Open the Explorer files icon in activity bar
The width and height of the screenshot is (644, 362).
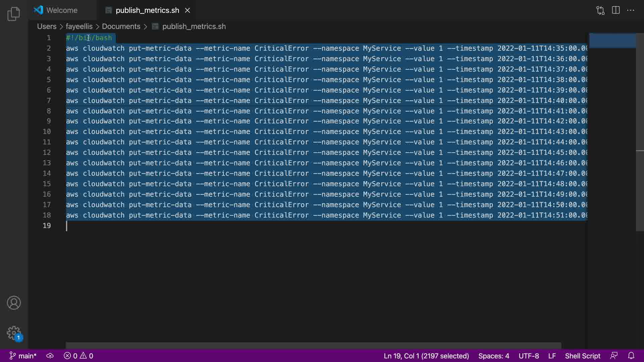pos(14,14)
